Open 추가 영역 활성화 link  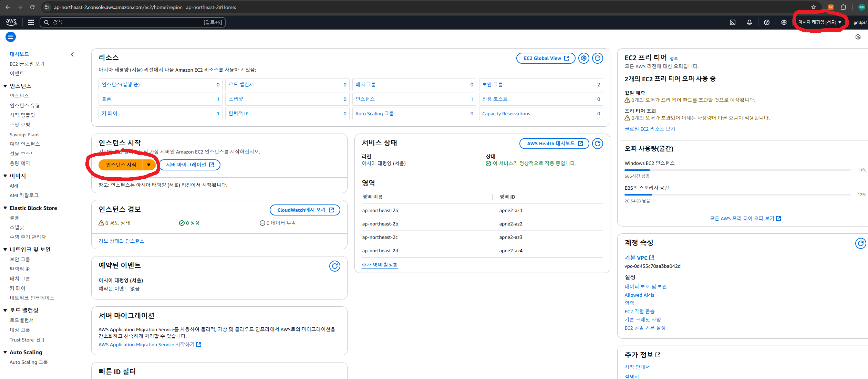point(380,265)
